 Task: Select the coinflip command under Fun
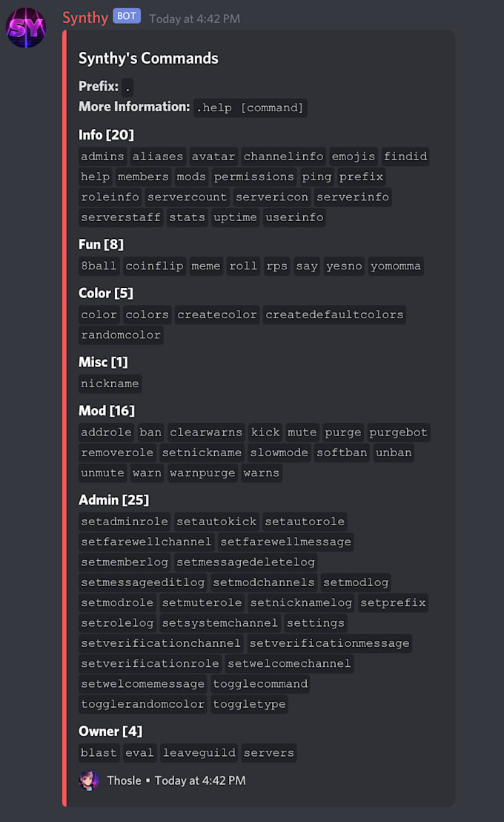click(x=154, y=266)
